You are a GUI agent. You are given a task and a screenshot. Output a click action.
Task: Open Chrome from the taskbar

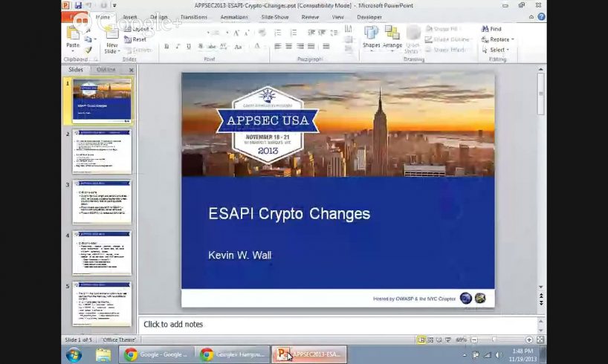131,354
